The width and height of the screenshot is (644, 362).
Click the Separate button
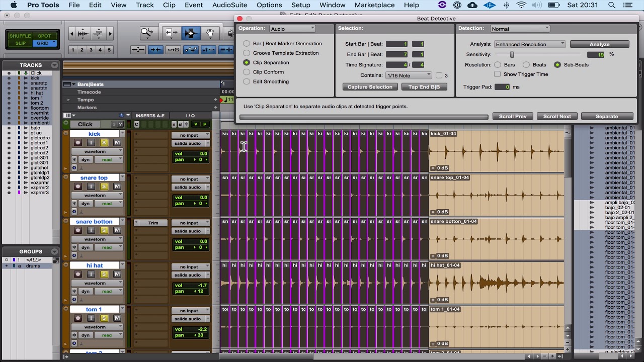[607, 116]
